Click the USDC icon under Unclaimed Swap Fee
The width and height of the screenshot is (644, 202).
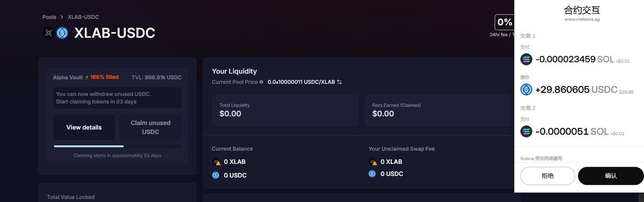point(372,174)
